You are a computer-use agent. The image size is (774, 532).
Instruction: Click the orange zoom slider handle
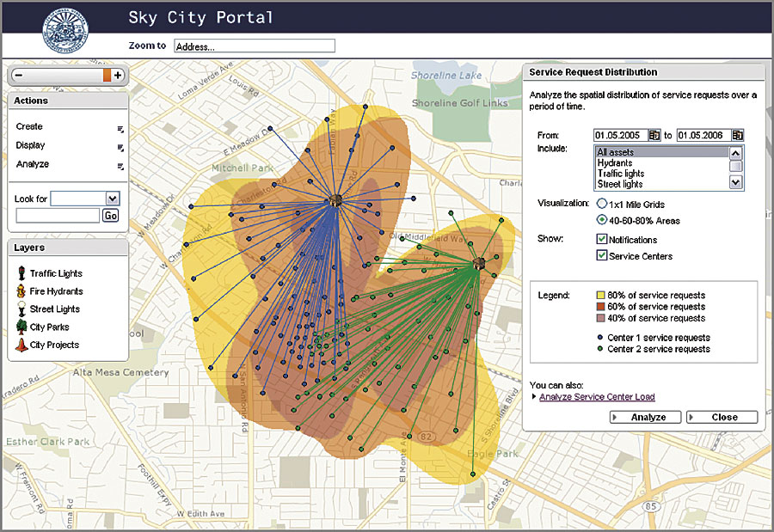point(107,75)
